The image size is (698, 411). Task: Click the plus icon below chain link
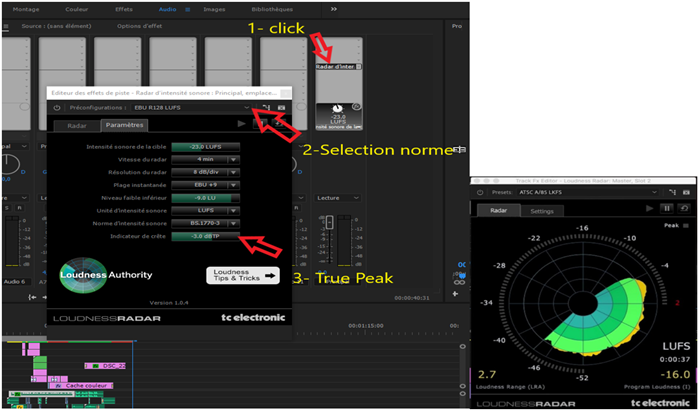coord(455,293)
